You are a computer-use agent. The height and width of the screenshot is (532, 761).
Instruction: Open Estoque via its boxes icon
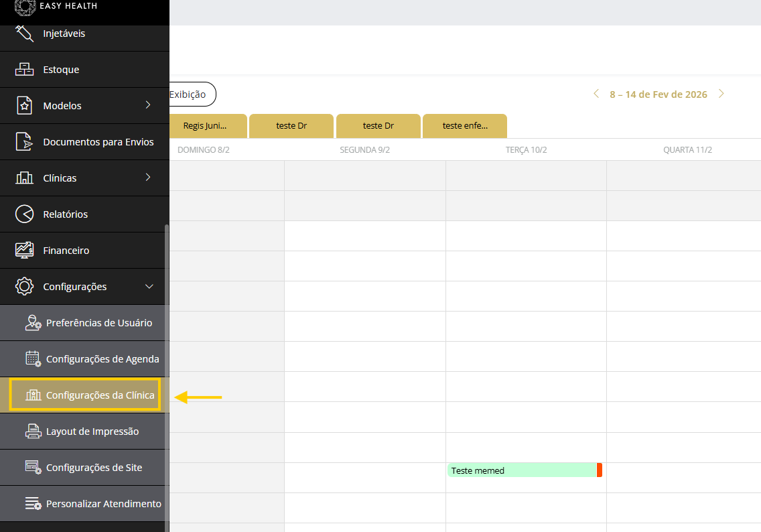24,70
